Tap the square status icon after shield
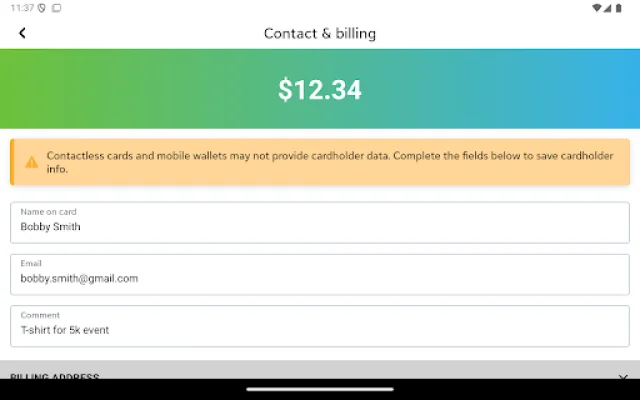Image resolution: width=640 pixels, height=400 pixels. click(x=56, y=7)
